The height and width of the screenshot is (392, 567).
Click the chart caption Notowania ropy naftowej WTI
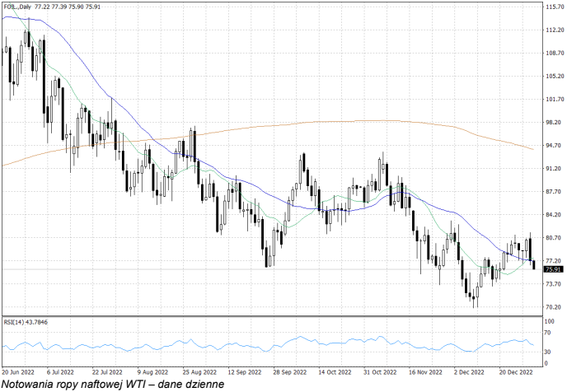tap(111, 384)
